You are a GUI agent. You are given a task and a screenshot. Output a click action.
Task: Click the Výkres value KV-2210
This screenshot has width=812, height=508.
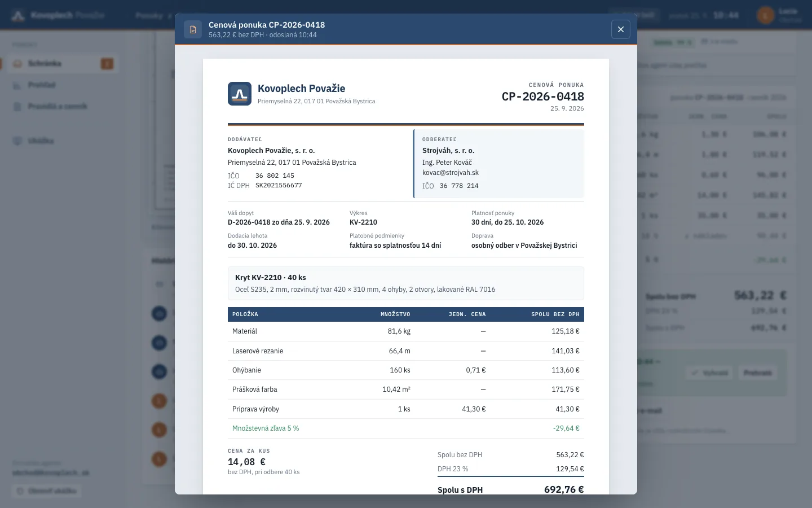(363, 222)
